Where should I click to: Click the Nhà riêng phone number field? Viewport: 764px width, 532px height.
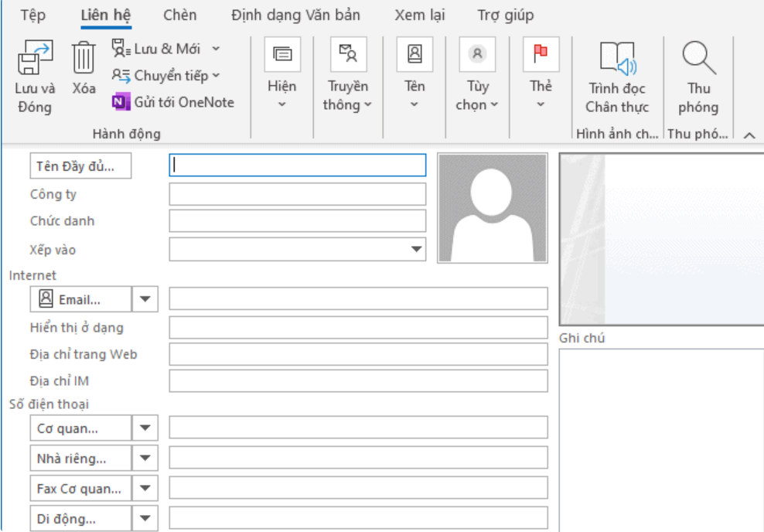(x=359, y=458)
